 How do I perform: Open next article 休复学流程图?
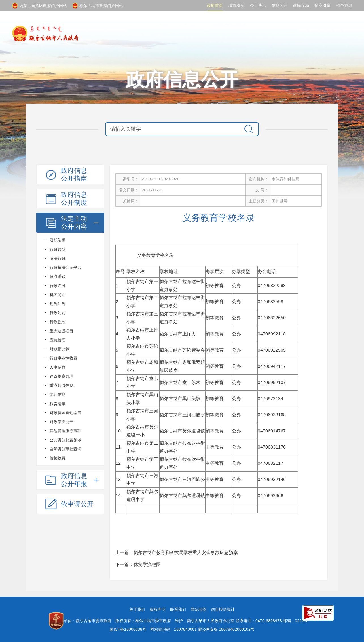tap(147, 564)
